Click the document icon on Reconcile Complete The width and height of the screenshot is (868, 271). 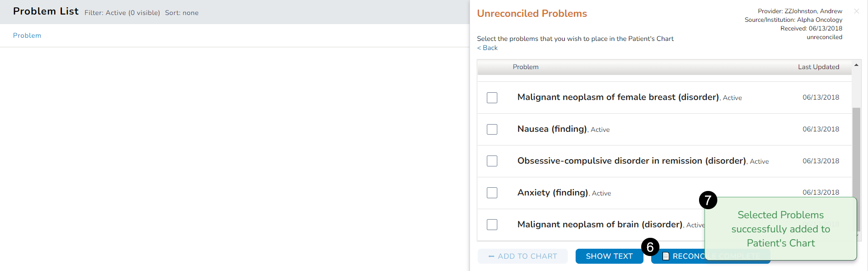pyautogui.click(x=665, y=256)
